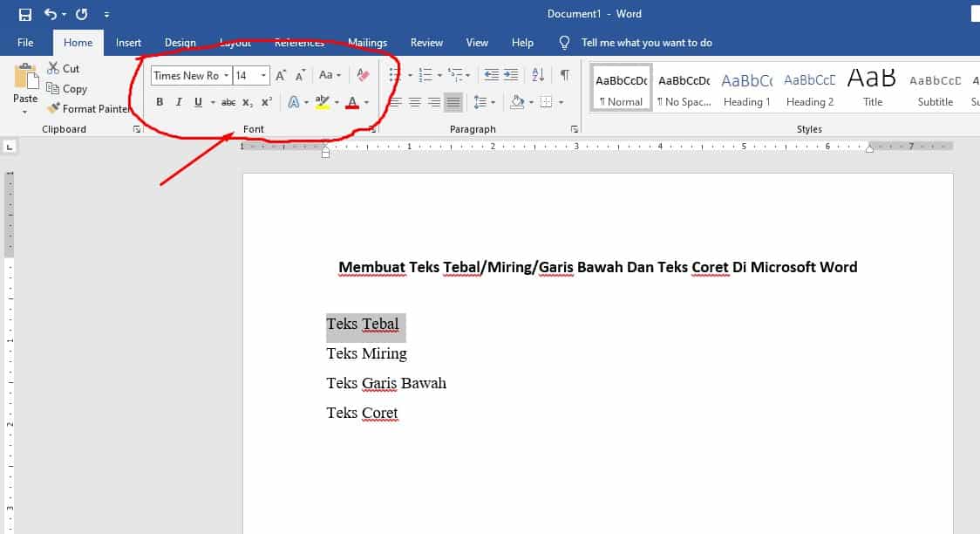Undo the last action
Image resolution: width=980 pixels, height=534 pixels.
(x=51, y=14)
